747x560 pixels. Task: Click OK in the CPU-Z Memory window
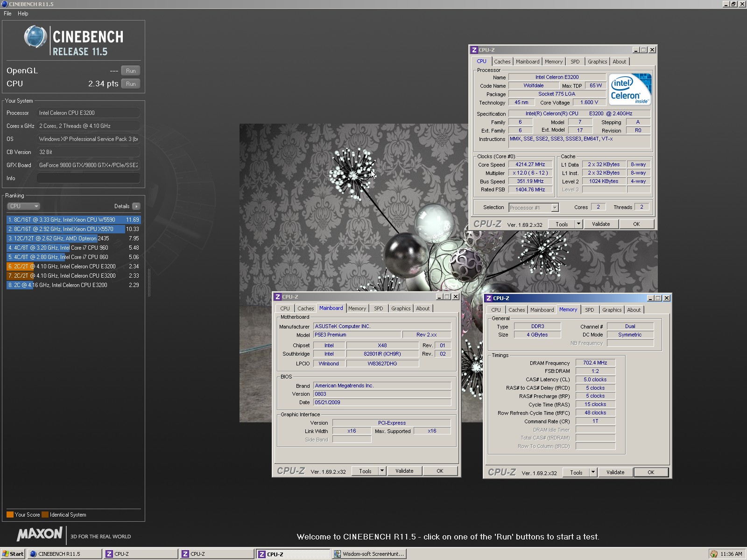coord(651,472)
